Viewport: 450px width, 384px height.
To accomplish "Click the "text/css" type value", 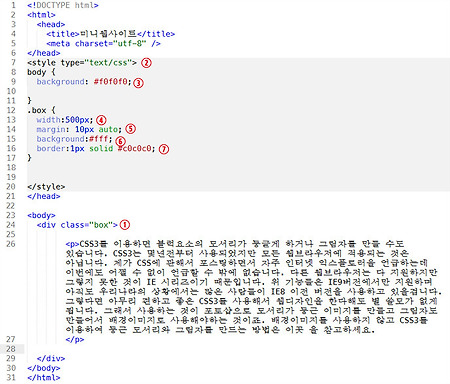I will (x=108, y=63).
